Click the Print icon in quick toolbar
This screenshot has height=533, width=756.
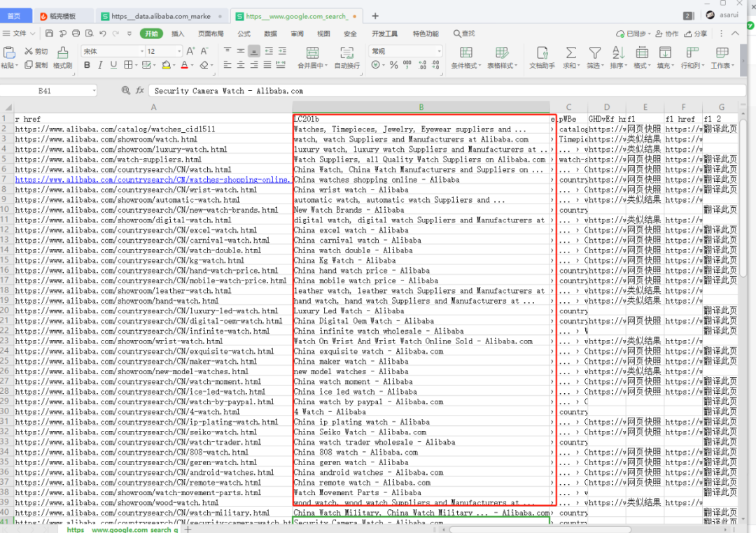point(76,34)
